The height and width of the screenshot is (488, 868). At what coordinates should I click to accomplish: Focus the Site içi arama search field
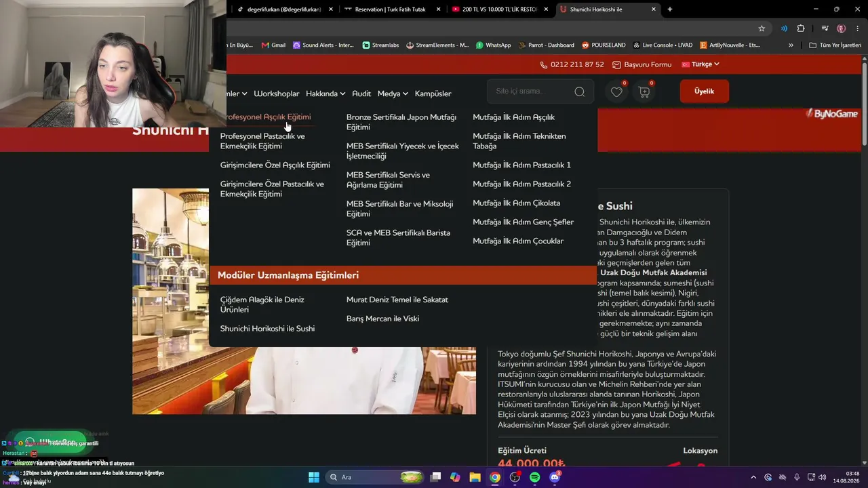coord(540,91)
